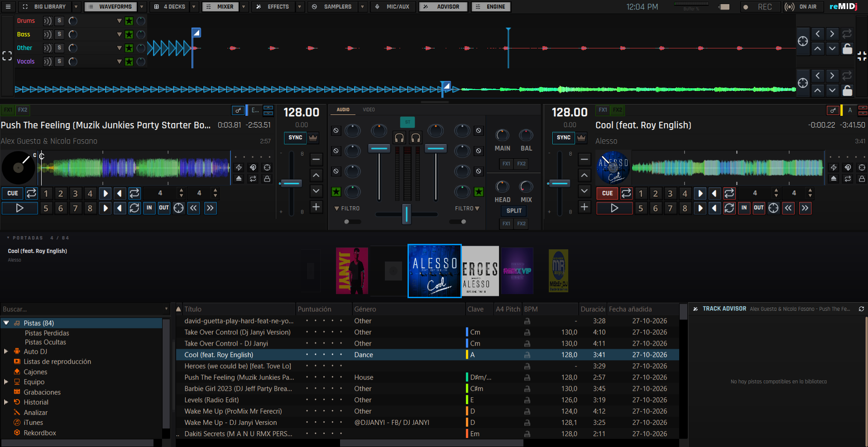Open the MIXER tab
This screenshot has height=447, width=868.
(220, 7)
